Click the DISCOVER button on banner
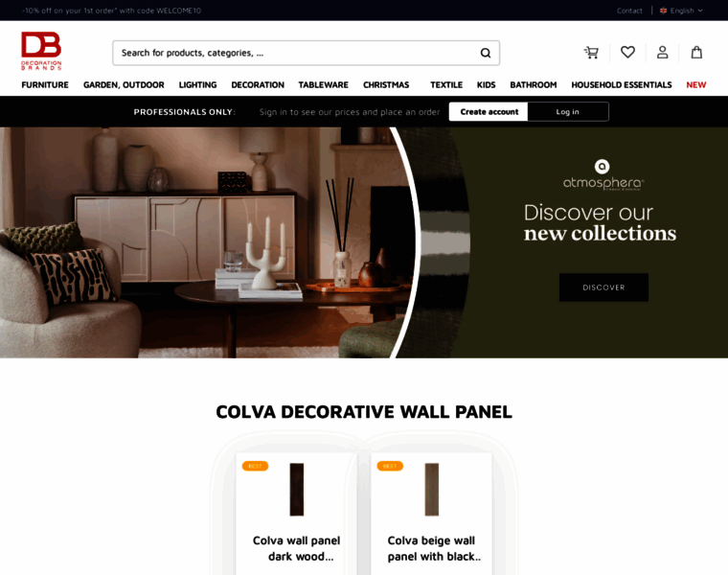The height and width of the screenshot is (575, 728). click(603, 287)
